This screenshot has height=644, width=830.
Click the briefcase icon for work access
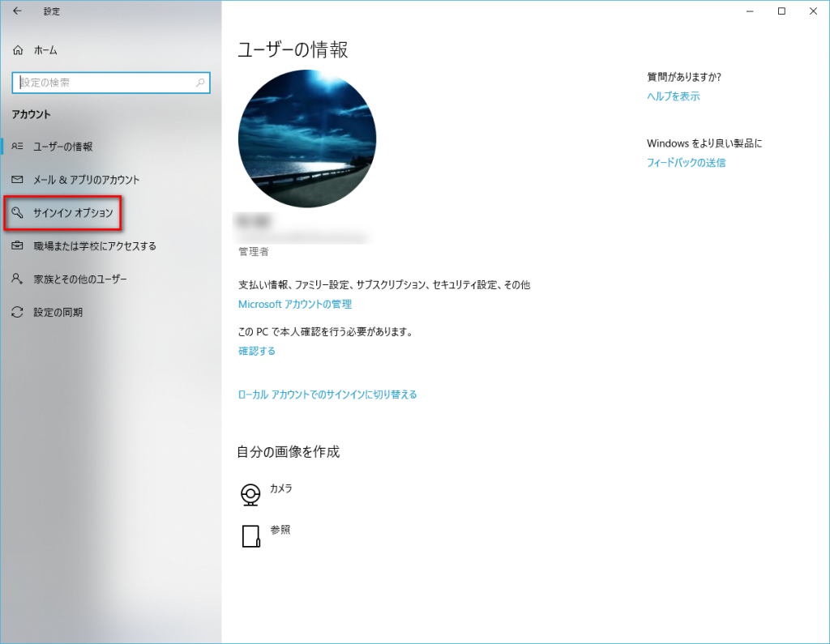[18, 246]
